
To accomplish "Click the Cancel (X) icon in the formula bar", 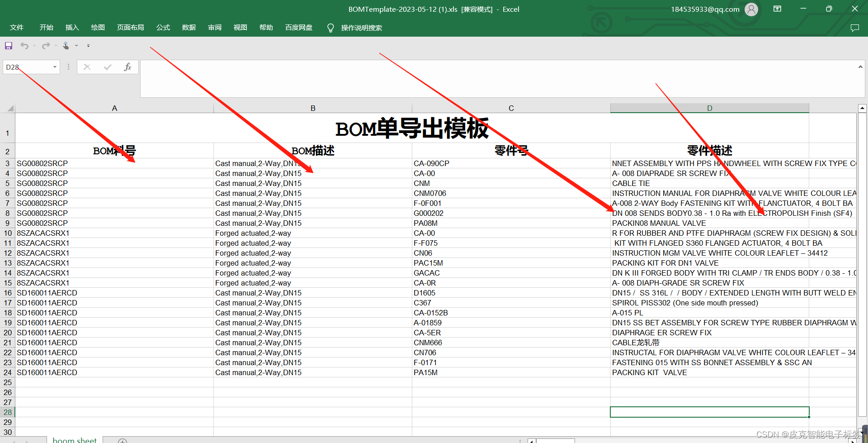I will [86, 67].
